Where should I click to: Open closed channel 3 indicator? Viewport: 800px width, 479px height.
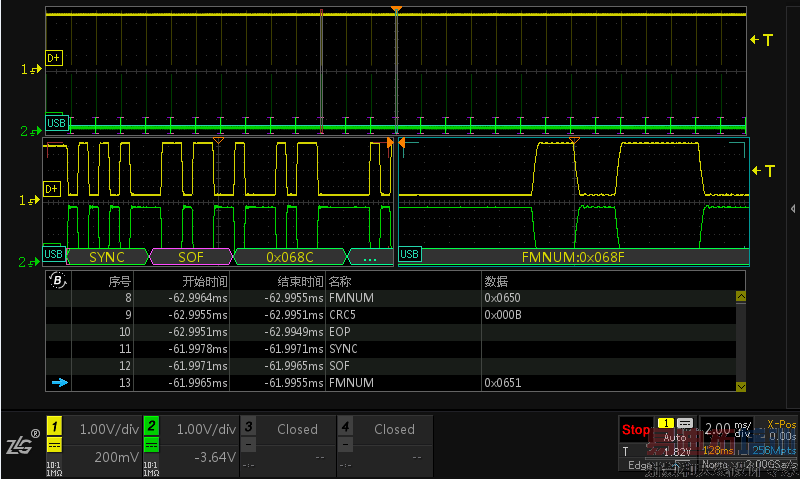[x=248, y=426]
